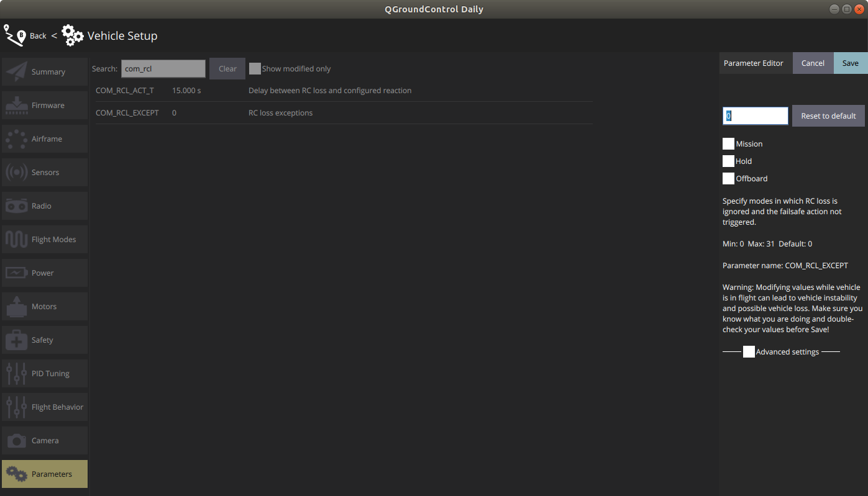Open the Power setup page
Screen dimensions: 868x496
tap(45, 273)
